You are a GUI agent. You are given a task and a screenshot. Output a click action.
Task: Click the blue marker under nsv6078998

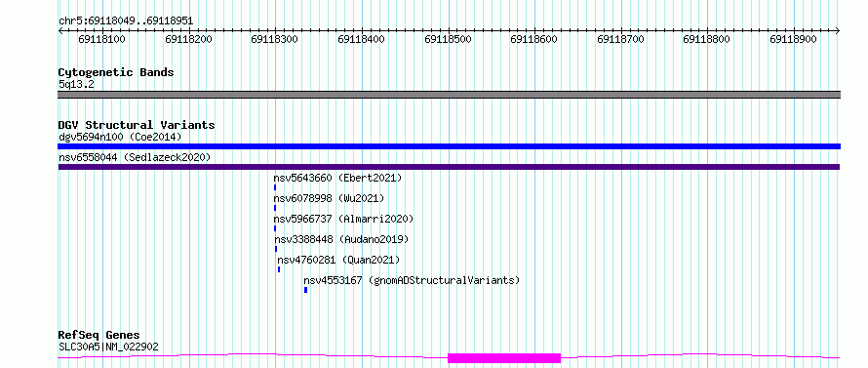pyautogui.click(x=275, y=208)
